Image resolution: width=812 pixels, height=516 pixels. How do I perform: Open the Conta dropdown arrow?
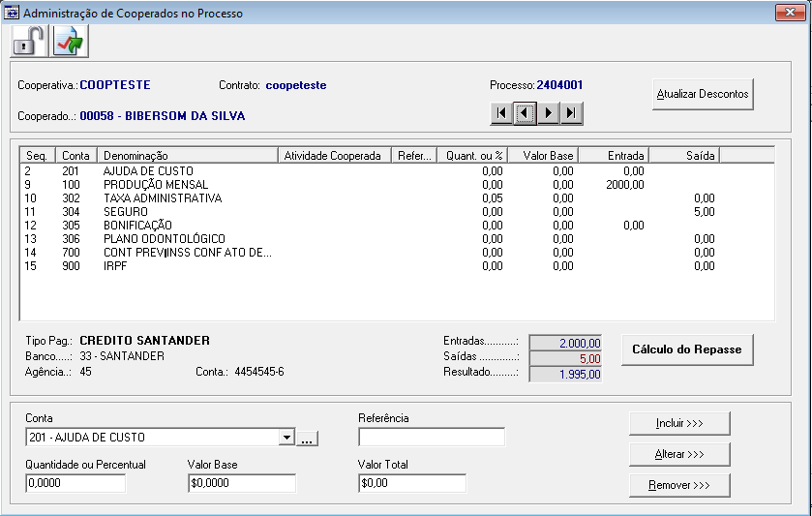pyautogui.click(x=286, y=438)
